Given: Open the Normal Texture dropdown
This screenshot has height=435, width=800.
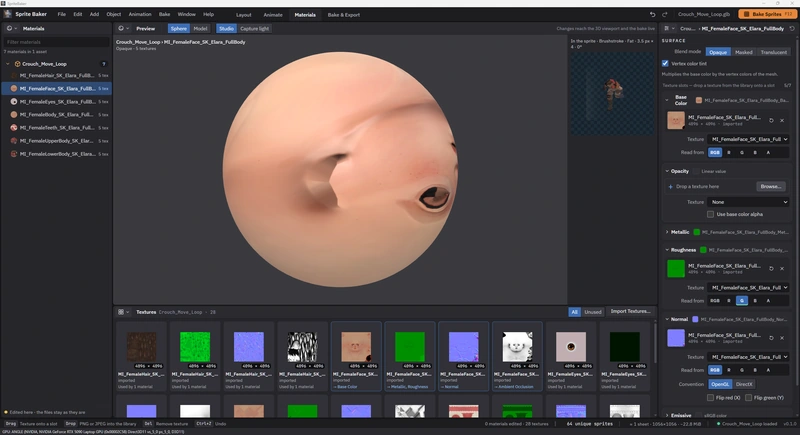Looking at the screenshot, I should coord(748,357).
